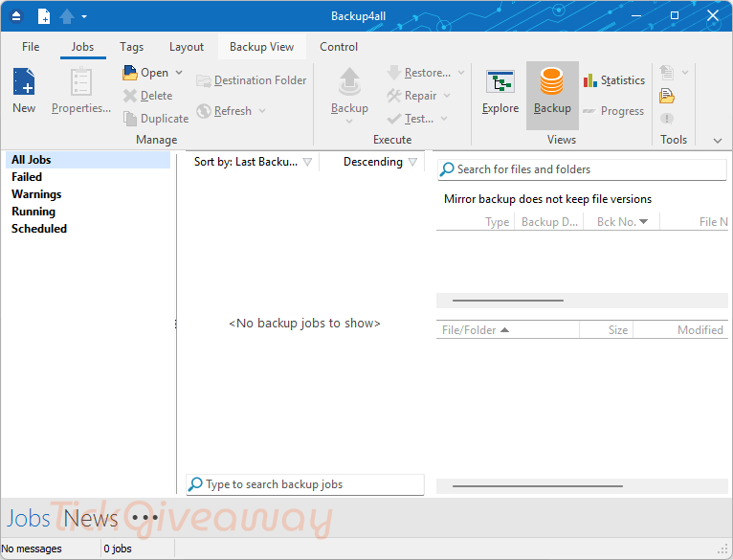Expand the Repair dropdown arrow
This screenshot has height=560, width=733.
pos(447,96)
